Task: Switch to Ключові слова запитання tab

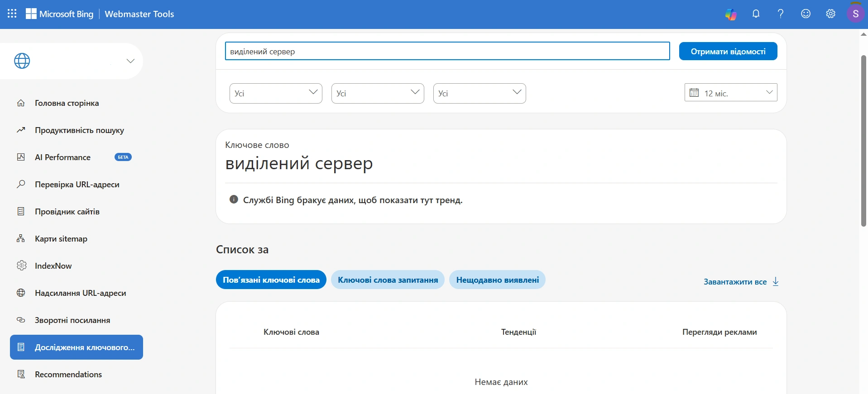Action: pyautogui.click(x=388, y=280)
